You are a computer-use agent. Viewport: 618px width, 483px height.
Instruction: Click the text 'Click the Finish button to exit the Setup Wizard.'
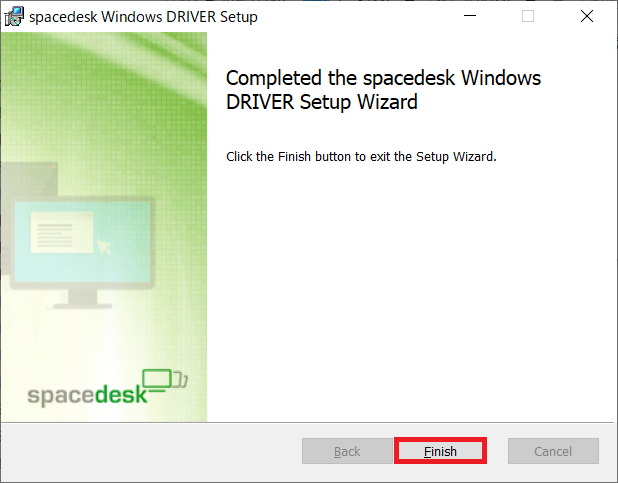[361, 157]
